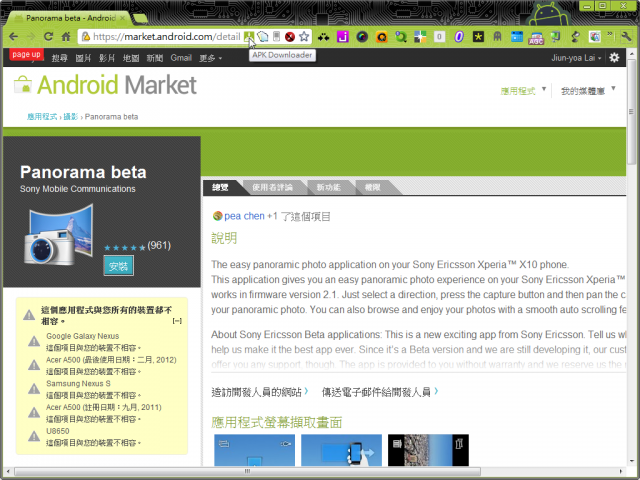This screenshot has width=640, height=480.
Task: Expand the 更多 dropdown in Google bar
Action: tap(211, 58)
